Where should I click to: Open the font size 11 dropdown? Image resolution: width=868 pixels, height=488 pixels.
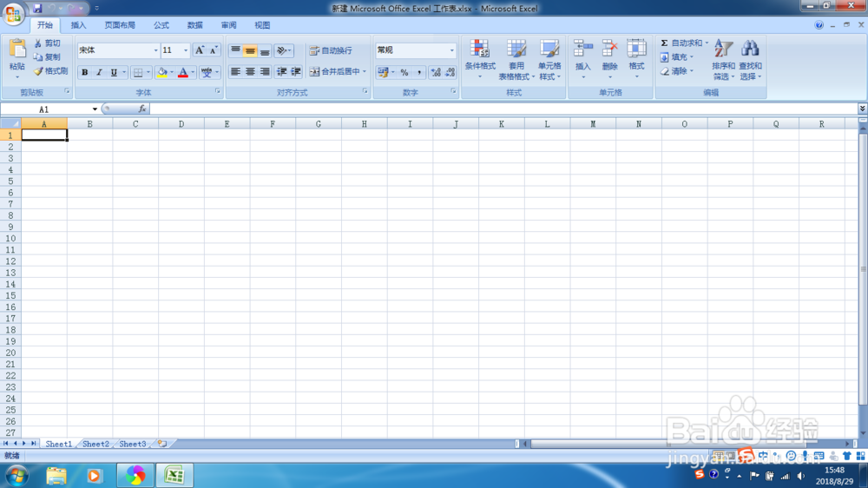point(186,50)
